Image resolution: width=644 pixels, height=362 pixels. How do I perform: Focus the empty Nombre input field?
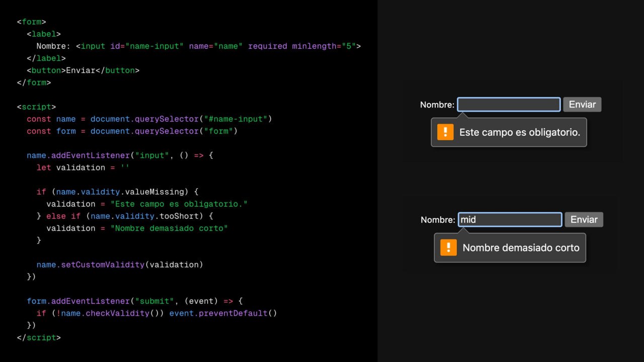509,105
